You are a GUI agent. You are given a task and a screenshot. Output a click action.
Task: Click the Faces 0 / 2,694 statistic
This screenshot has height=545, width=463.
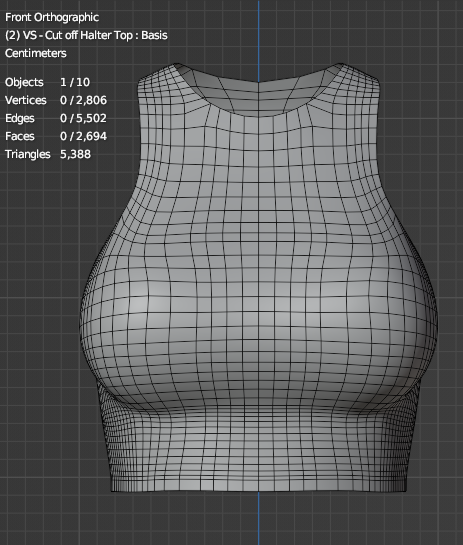click(x=56, y=136)
